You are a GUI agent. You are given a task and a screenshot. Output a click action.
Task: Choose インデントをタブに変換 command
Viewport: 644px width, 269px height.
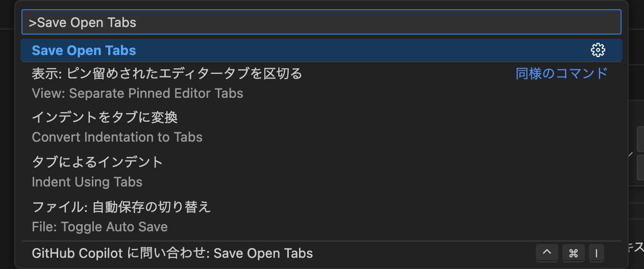(x=105, y=118)
